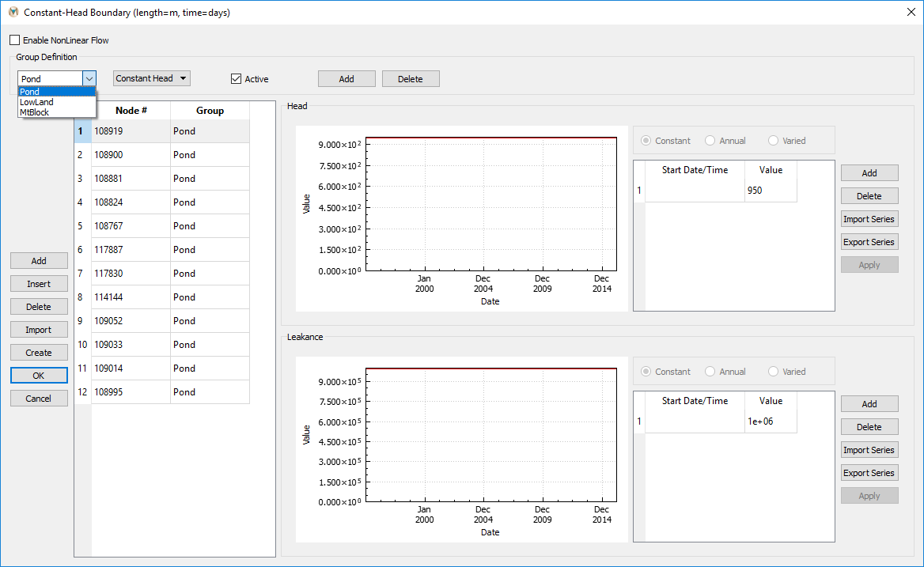Select Varied radio button in Leakance section

(773, 372)
